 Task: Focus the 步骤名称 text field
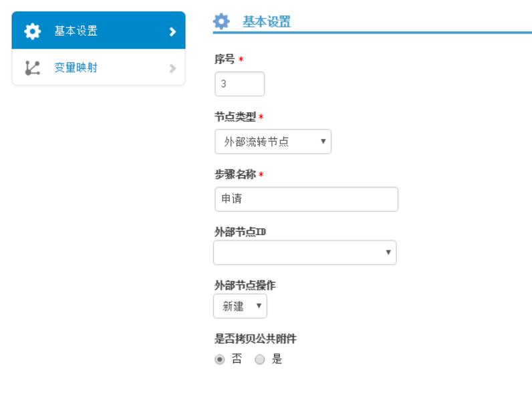click(306, 199)
